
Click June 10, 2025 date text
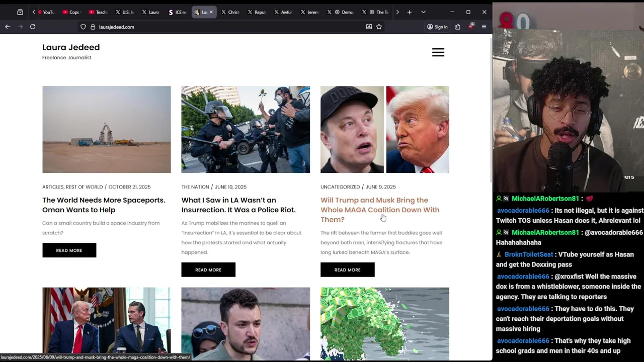click(230, 187)
